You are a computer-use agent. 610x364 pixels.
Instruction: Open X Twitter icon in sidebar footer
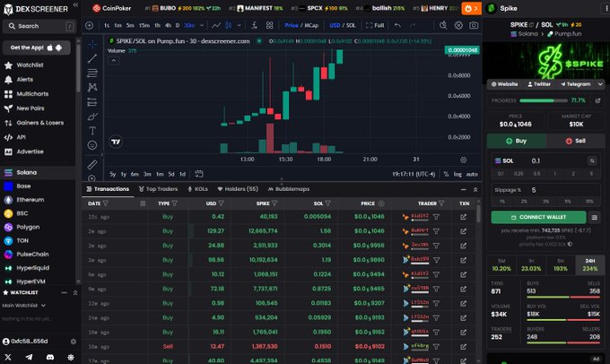point(8,357)
